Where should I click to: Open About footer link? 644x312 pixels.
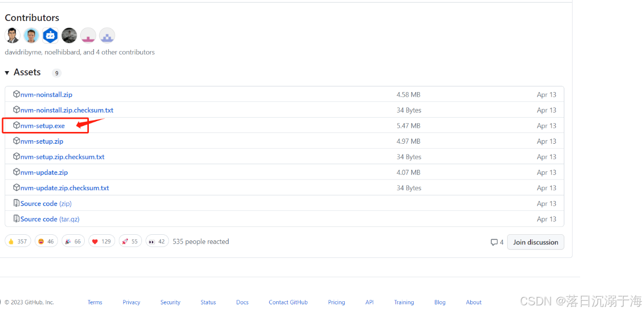click(474, 302)
